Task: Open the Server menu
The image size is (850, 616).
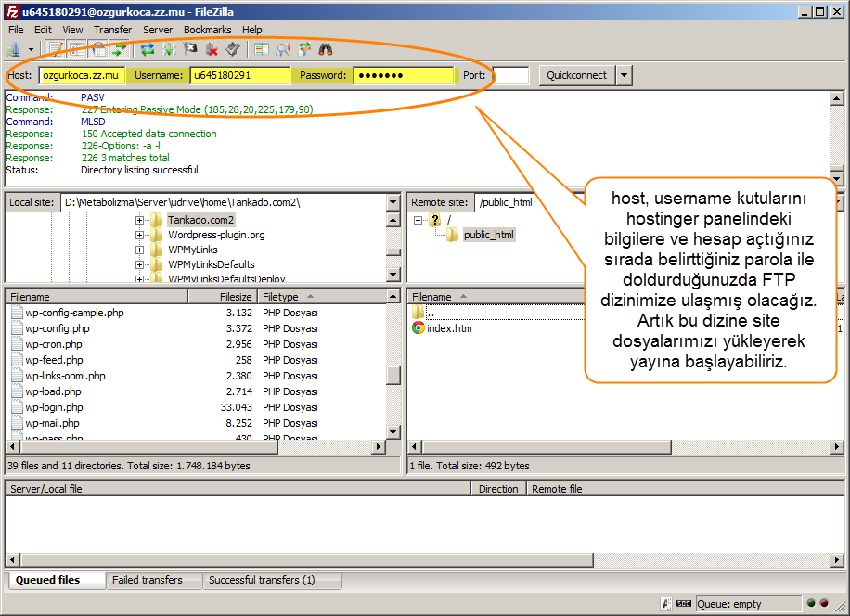Action: pyautogui.click(x=158, y=30)
